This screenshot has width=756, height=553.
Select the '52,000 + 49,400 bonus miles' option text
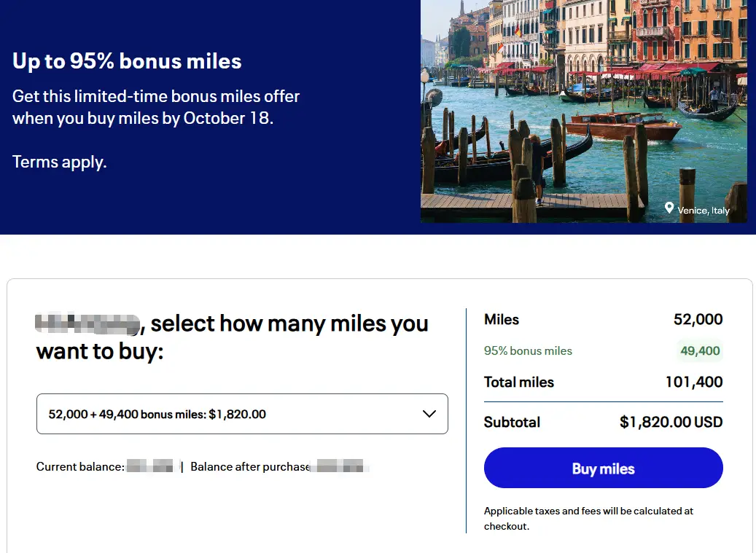tap(157, 414)
